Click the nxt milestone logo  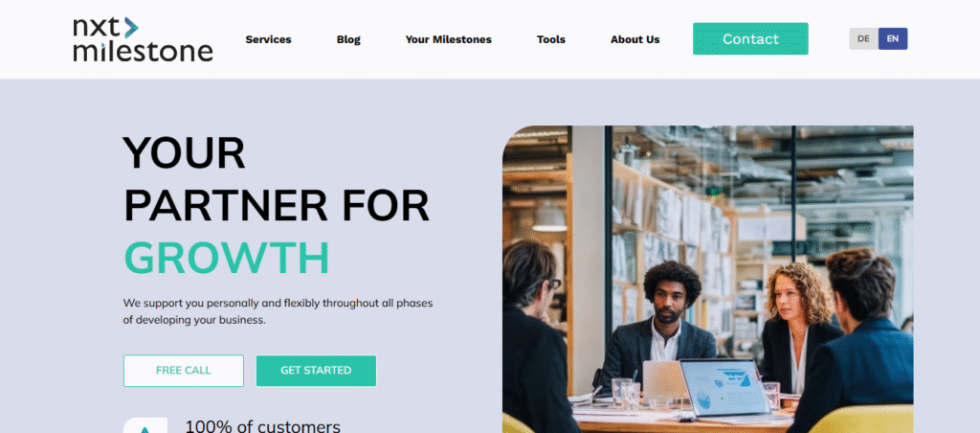pos(143,38)
